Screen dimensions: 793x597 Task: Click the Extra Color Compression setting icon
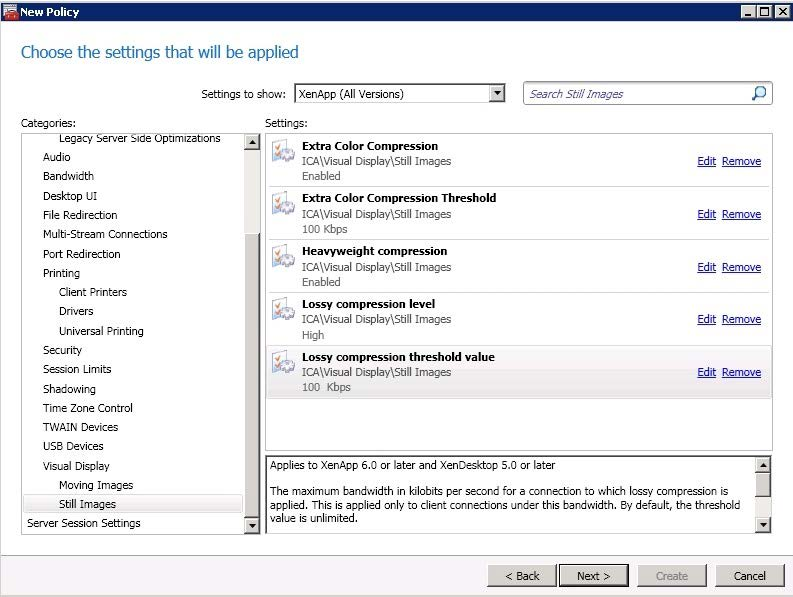pyautogui.click(x=283, y=151)
